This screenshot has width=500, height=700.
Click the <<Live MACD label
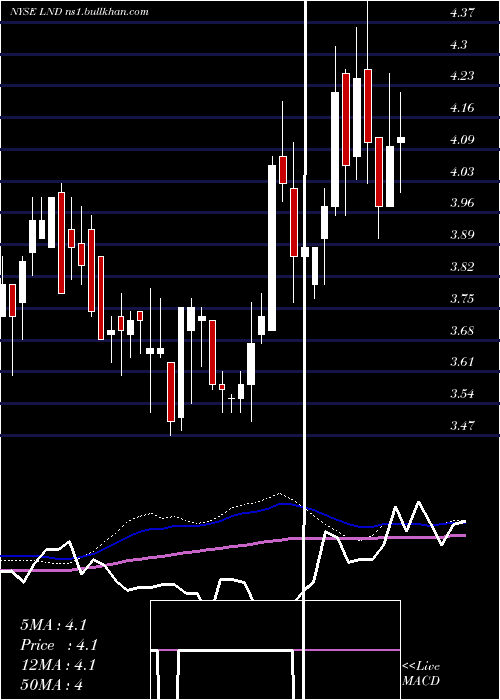(421, 674)
